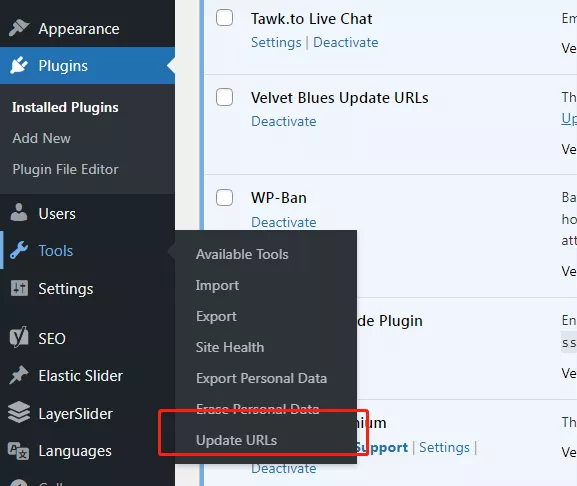
Task: Select the Velvet Blues Update URLs checkbox
Action: pos(224,97)
